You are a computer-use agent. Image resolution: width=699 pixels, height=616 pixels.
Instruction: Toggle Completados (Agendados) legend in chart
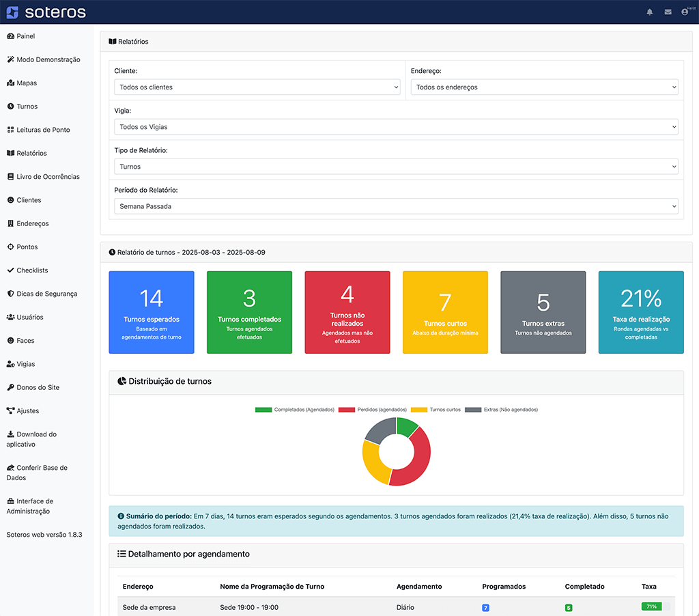[x=295, y=410]
